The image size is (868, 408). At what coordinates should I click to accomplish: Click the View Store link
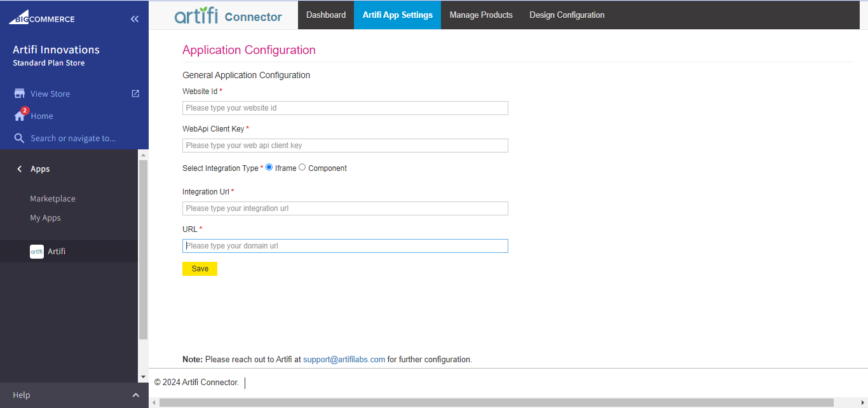(50, 94)
